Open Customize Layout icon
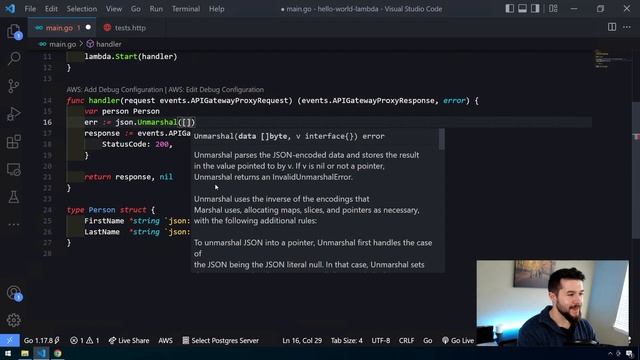The image size is (640, 360). [553, 9]
